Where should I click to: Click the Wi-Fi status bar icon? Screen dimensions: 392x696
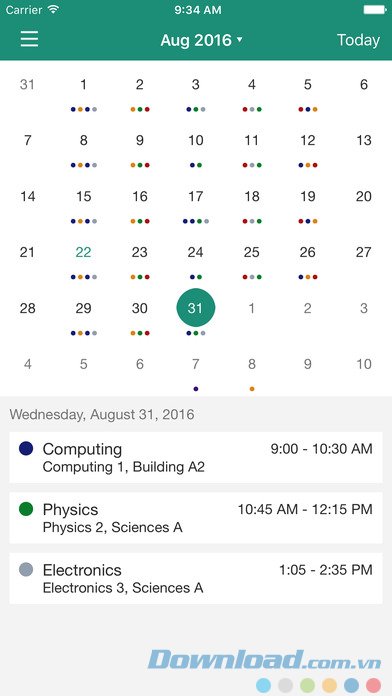54,10
